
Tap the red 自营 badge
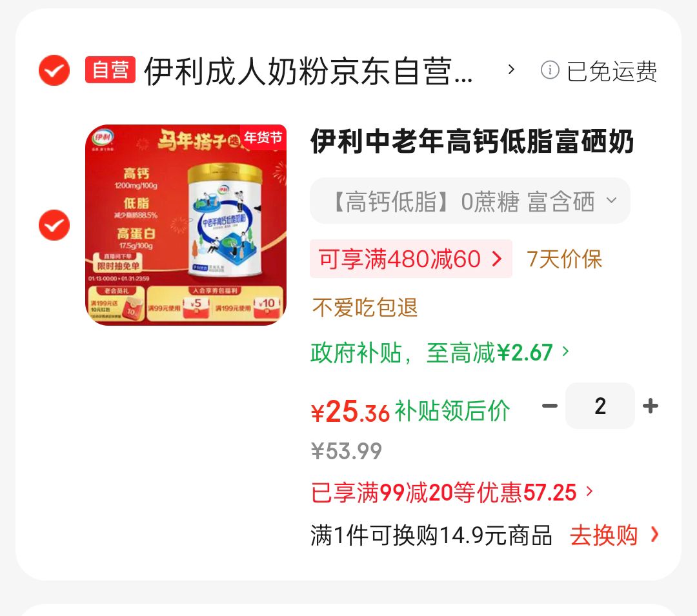tap(110, 70)
